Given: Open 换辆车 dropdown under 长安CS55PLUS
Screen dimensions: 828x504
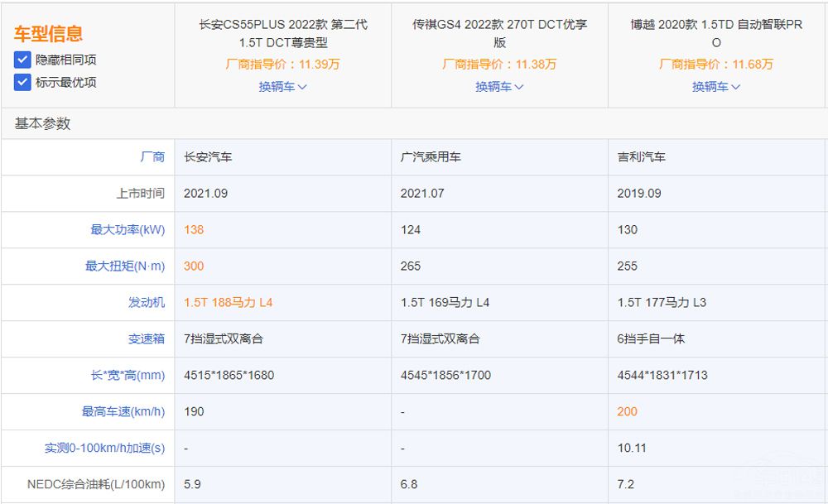Looking at the screenshot, I should (282, 85).
